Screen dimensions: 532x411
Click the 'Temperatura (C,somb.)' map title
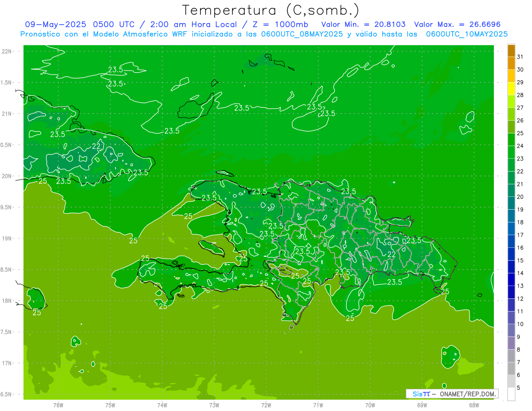270,10
